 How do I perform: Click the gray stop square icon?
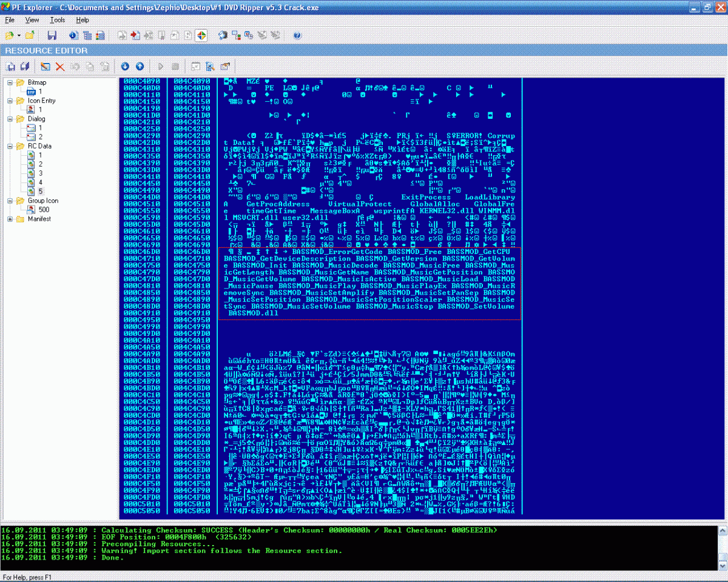175,66
